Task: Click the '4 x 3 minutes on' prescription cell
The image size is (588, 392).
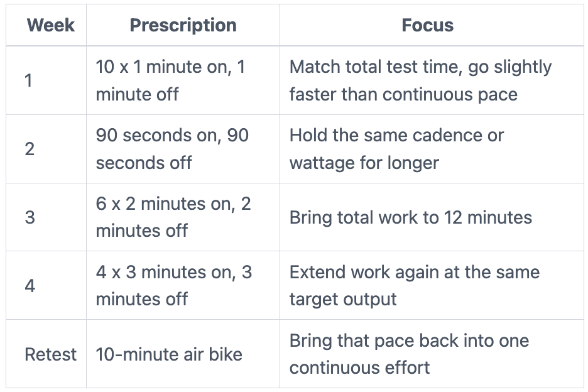Action: click(x=183, y=285)
